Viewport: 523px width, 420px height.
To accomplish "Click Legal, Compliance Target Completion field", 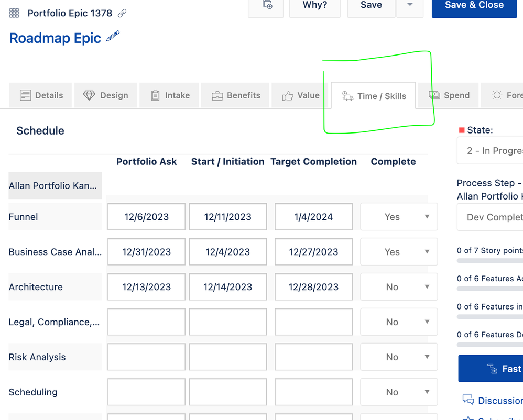I will click(x=313, y=322).
